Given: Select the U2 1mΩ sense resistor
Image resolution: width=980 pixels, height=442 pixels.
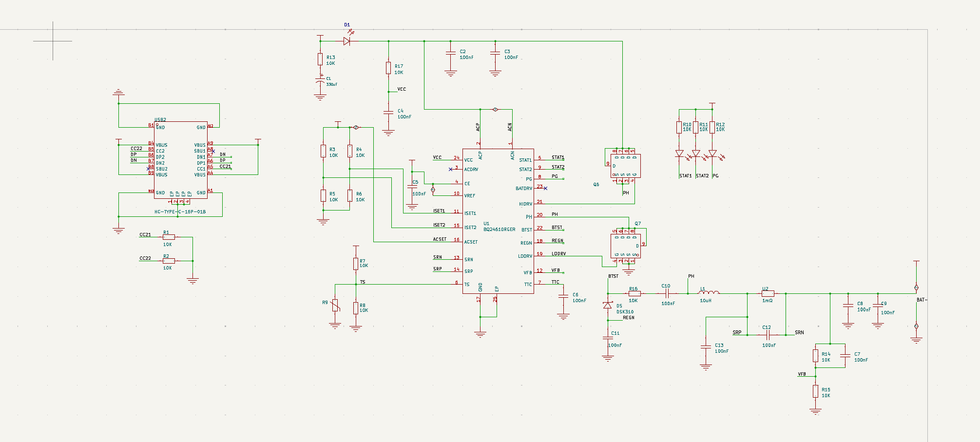Looking at the screenshot, I should click(x=768, y=293).
